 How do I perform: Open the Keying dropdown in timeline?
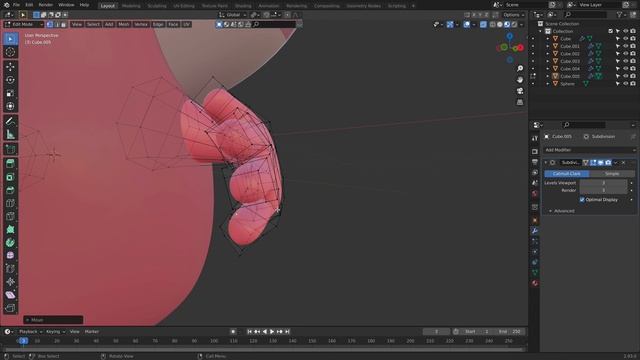(55, 332)
